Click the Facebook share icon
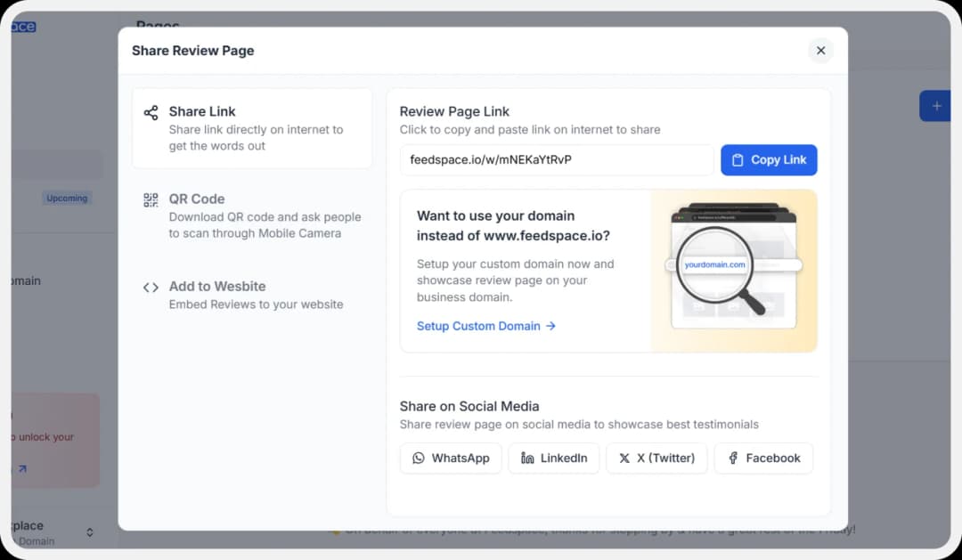Image resolution: width=962 pixels, height=560 pixels. [732, 458]
